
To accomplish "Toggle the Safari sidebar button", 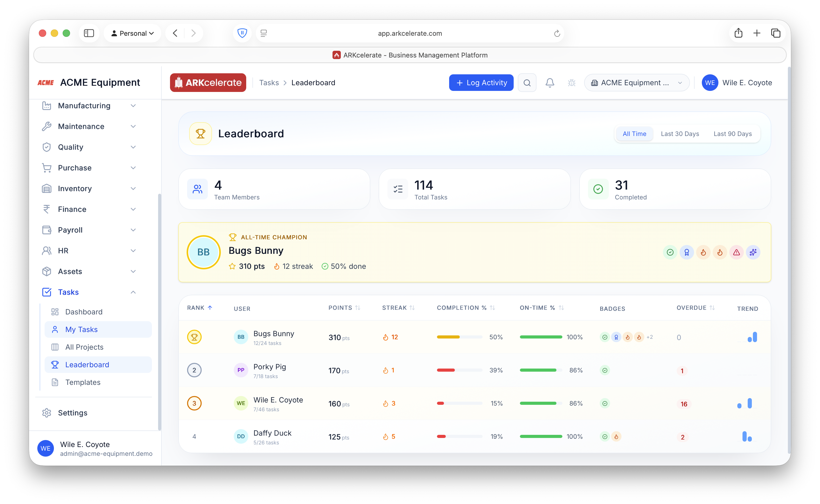I will coord(89,33).
